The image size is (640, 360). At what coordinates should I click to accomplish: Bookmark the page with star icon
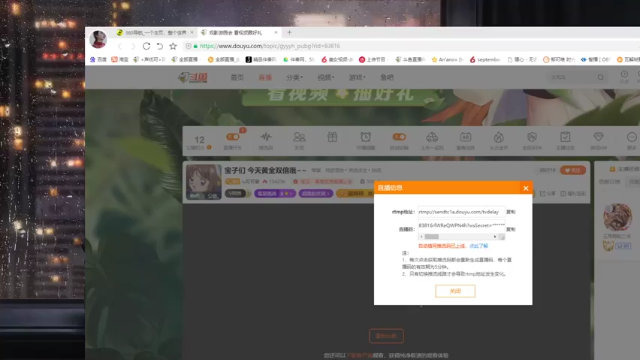click(173, 46)
